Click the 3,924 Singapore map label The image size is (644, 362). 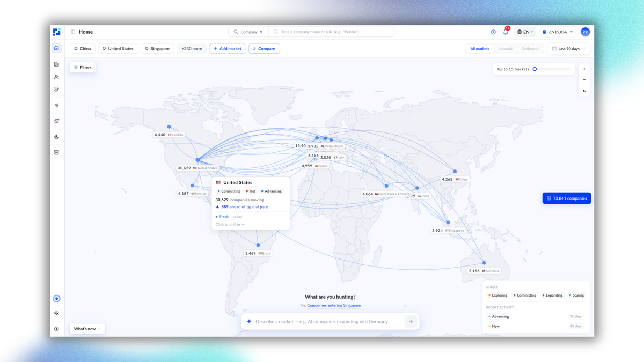coord(448,231)
